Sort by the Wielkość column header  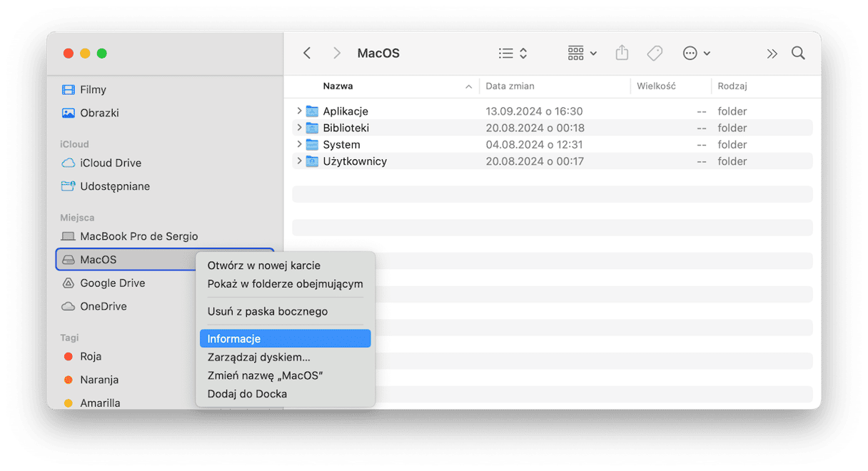[x=656, y=86]
